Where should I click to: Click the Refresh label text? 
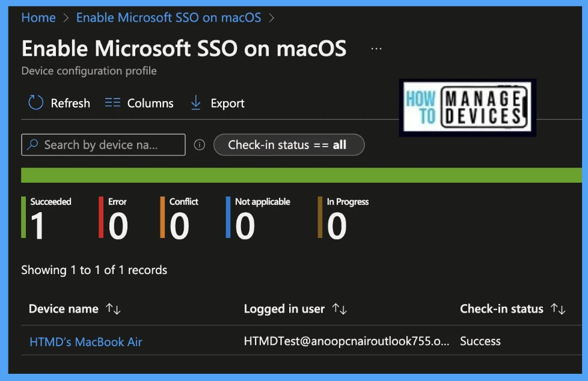[70, 103]
